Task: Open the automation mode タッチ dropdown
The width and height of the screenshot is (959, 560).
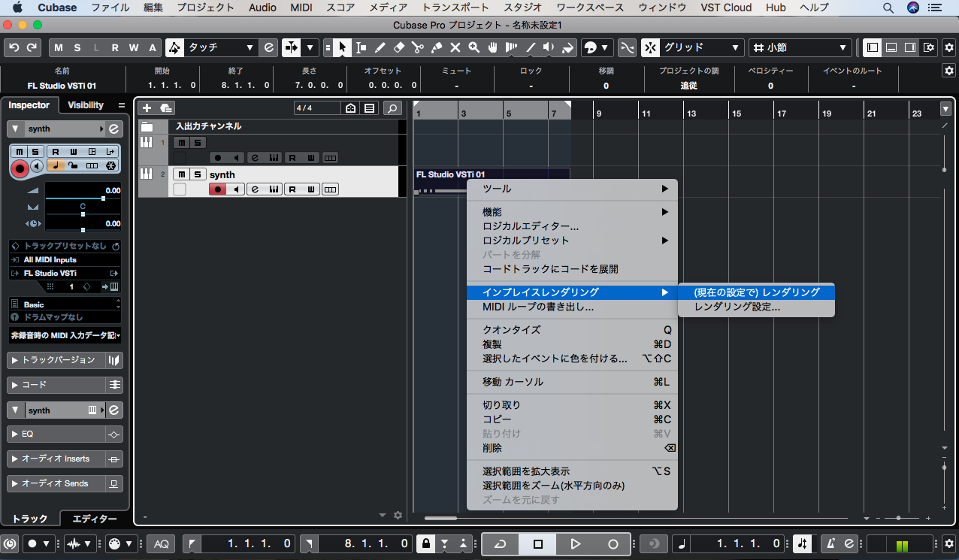Action: click(x=222, y=47)
